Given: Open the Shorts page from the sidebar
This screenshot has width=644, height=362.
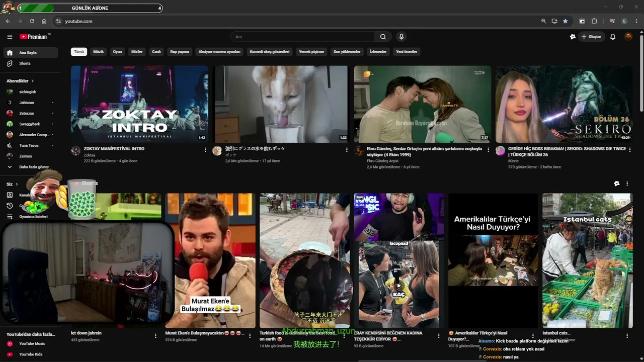Looking at the screenshot, I should coord(31,63).
